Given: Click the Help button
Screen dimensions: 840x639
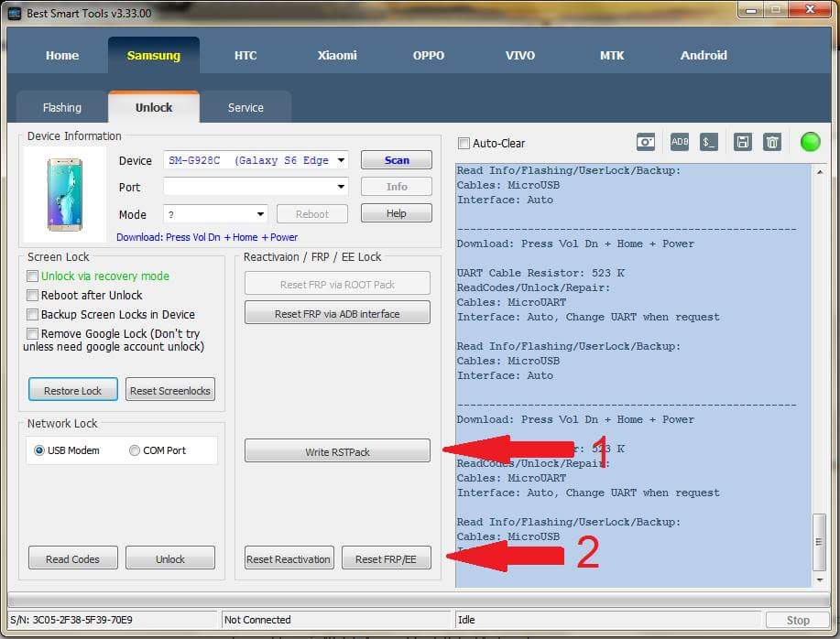Looking at the screenshot, I should 397,213.
